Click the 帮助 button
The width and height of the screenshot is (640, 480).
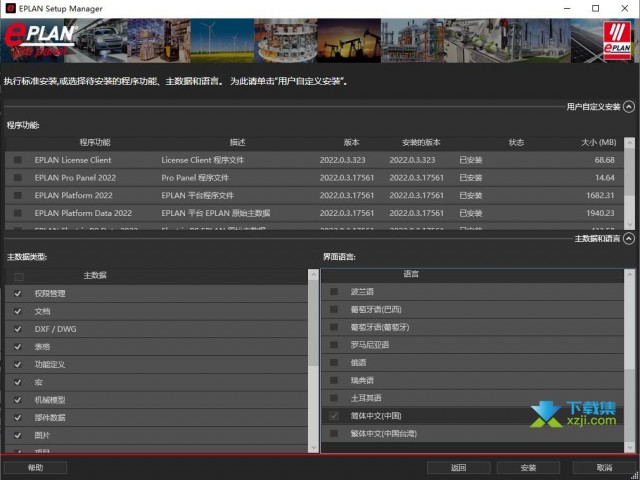[35, 468]
